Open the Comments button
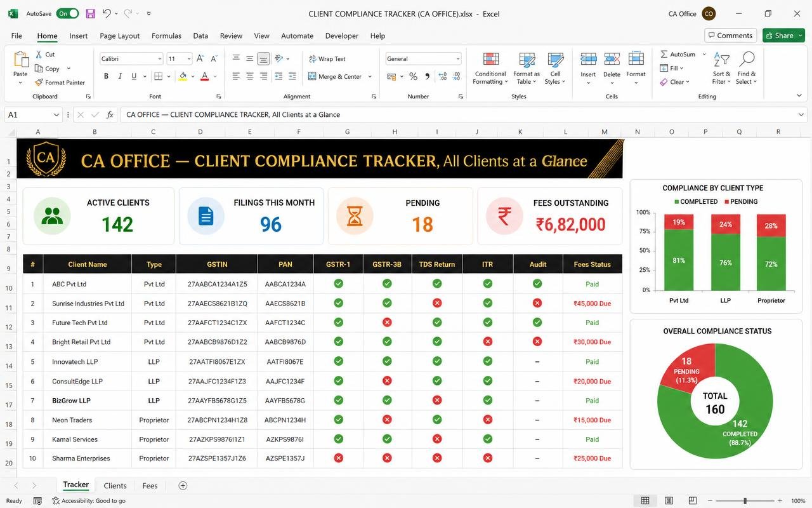This screenshot has height=508, width=812. (731, 36)
